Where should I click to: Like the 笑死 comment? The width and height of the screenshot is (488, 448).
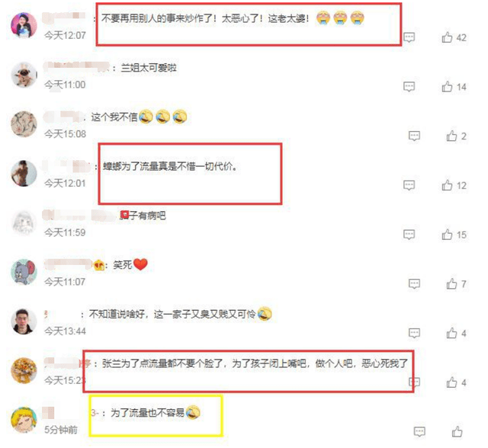(451, 284)
